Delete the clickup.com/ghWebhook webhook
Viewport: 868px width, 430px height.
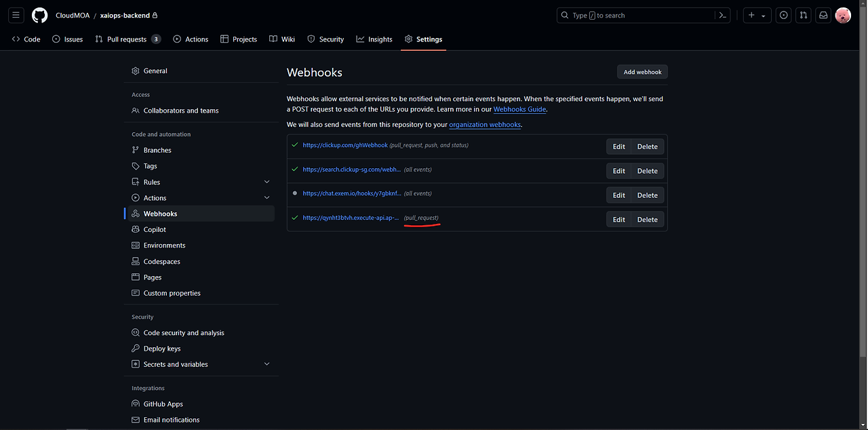pyautogui.click(x=648, y=146)
